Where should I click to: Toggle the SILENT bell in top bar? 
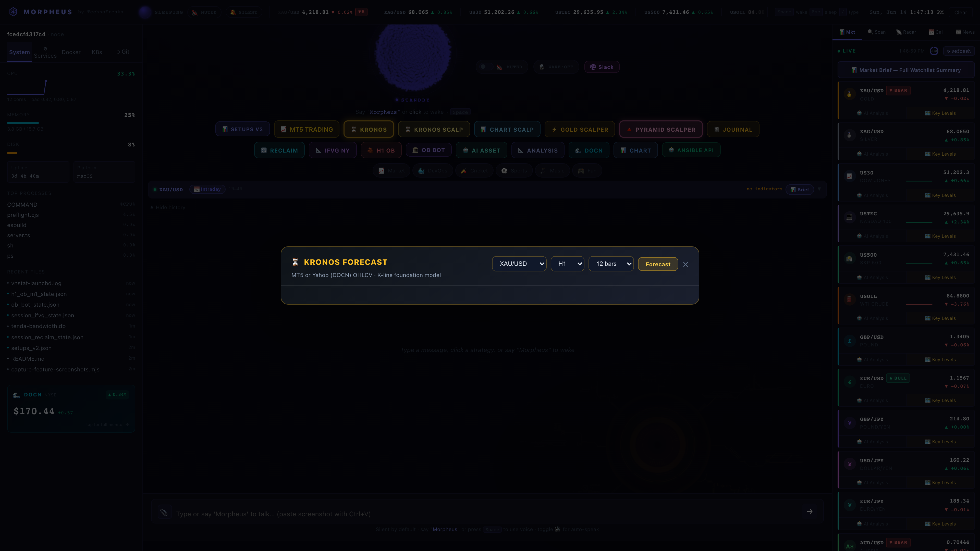pos(243,12)
